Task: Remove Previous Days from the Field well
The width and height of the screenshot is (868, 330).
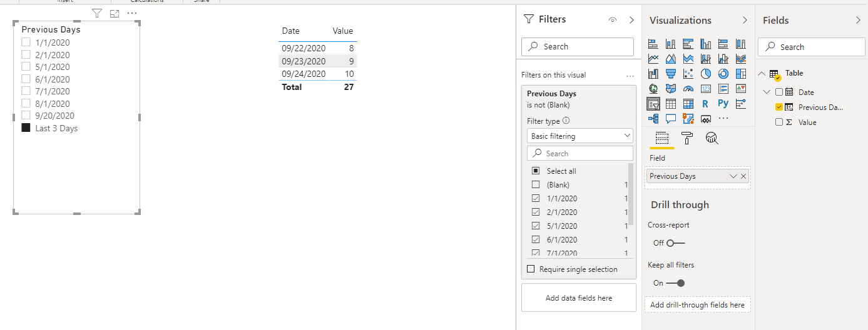Action: [x=743, y=176]
